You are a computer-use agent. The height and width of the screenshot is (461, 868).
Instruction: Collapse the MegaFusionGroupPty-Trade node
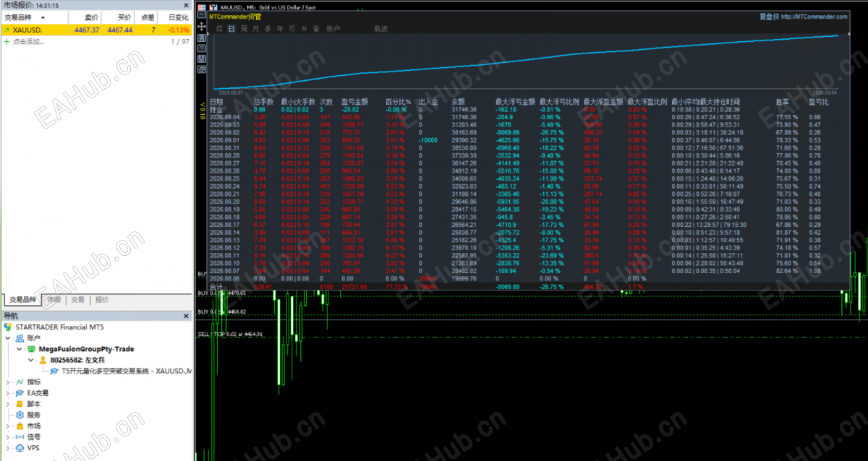20,348
